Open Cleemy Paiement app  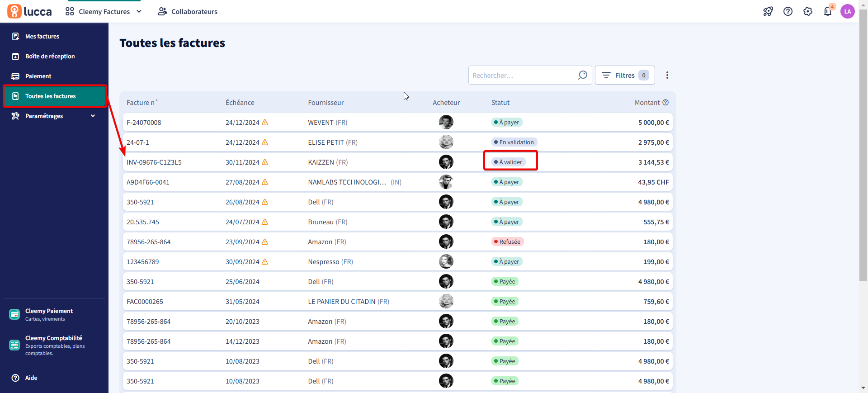tap(54, 314)
